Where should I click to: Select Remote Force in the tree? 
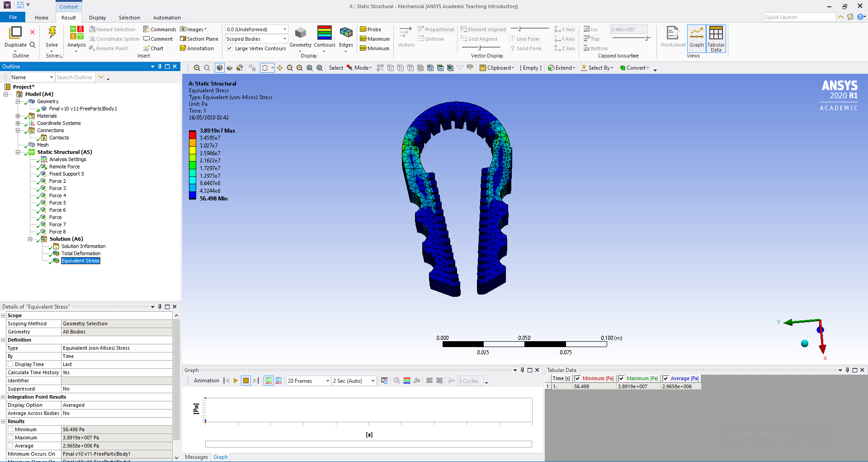(x=64, y=167)
